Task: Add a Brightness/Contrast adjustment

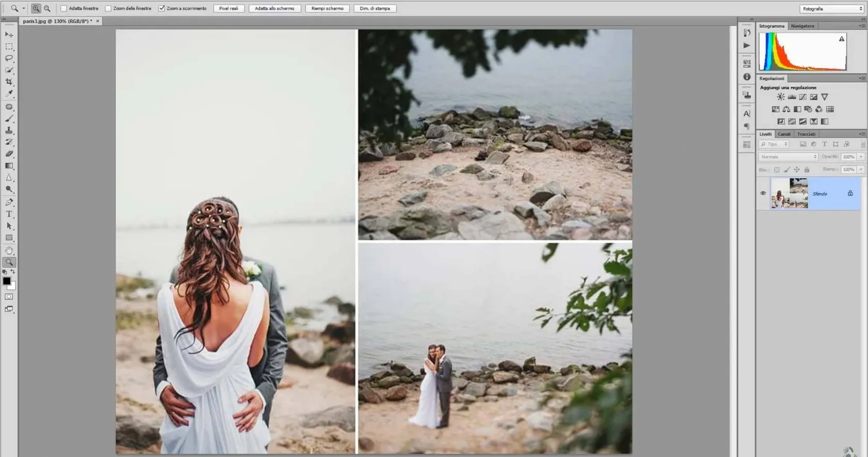Action: point(781,97)
